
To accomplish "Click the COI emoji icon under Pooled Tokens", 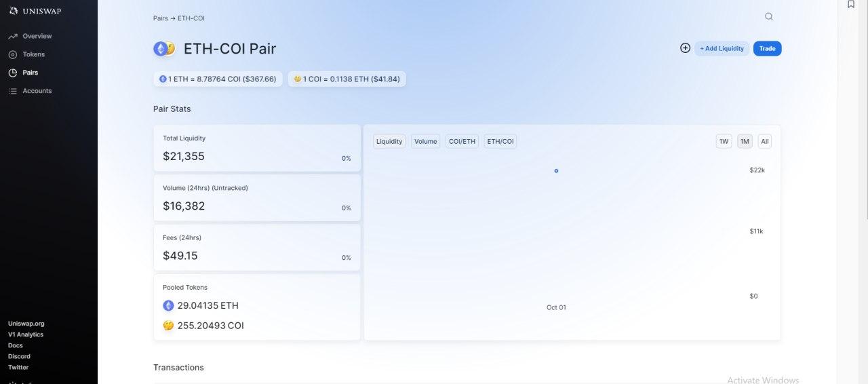I will tap(168, 326).
